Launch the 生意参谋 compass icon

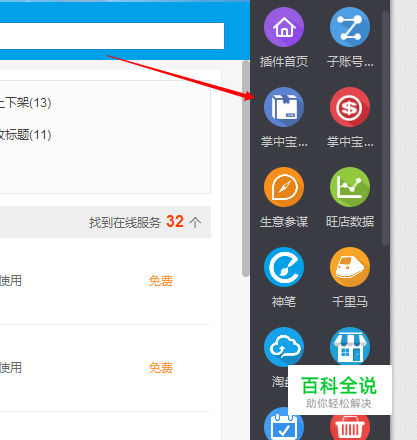click(x=284, y=187)
